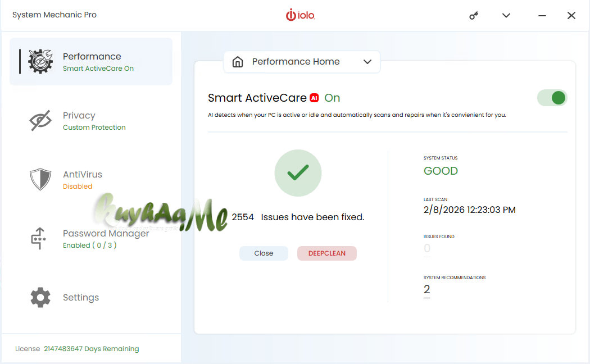Turn off the Smart ActiveCare toggle
The width and height of the screenshot is (590, 364).
tap(552, 98)
